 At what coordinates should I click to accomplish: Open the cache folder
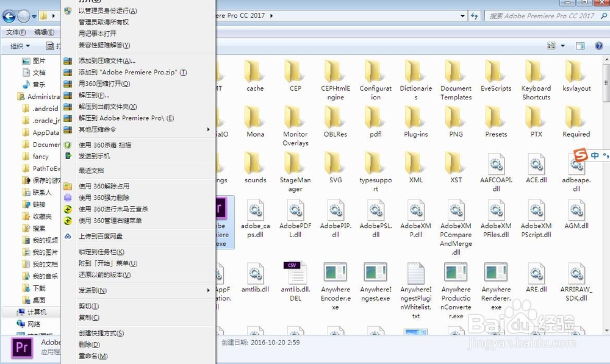pos(255,76)
